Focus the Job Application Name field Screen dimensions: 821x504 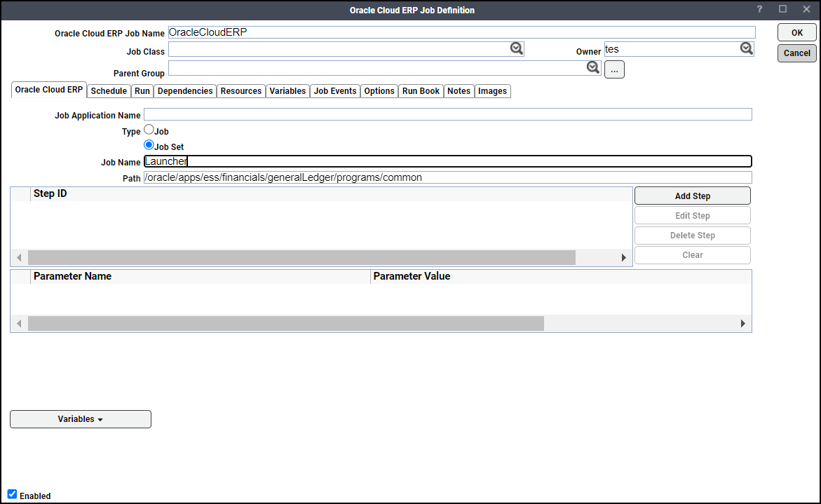click(448, 115)
